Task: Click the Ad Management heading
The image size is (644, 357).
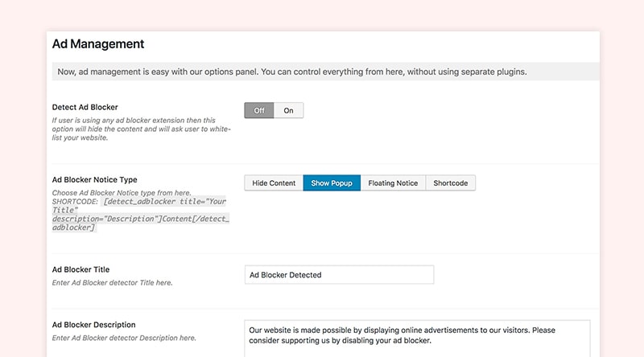Action: click(x=98, y=44)
